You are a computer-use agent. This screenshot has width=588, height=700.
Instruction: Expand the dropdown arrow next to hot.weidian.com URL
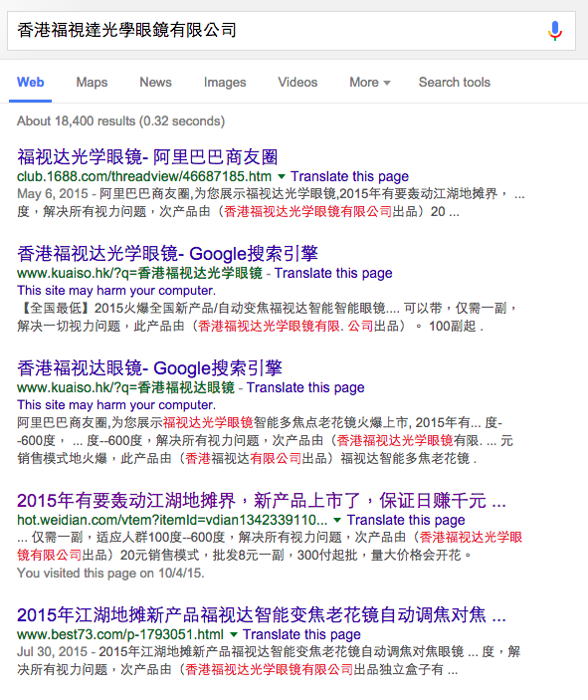337,520
